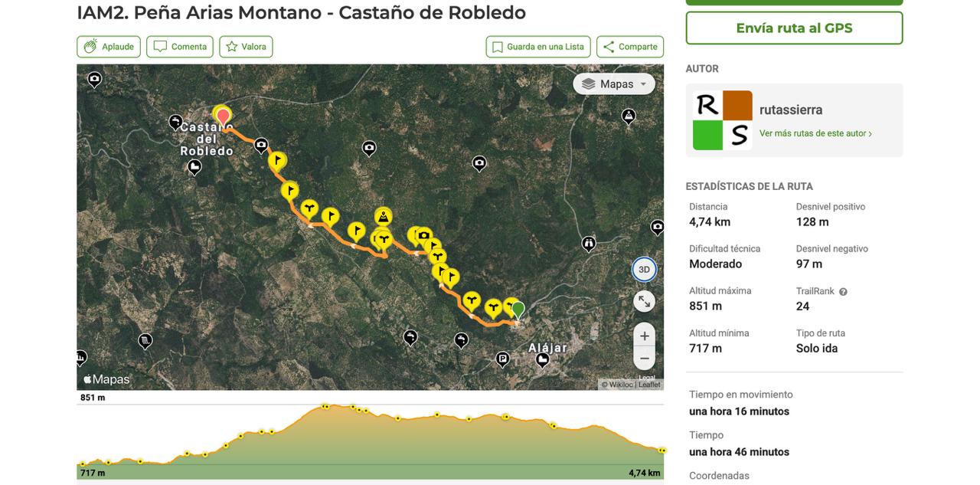The width and height of the screenshot is (980, 485).
Task: Open the parking marker near Alájar
Action: [503, 358]
